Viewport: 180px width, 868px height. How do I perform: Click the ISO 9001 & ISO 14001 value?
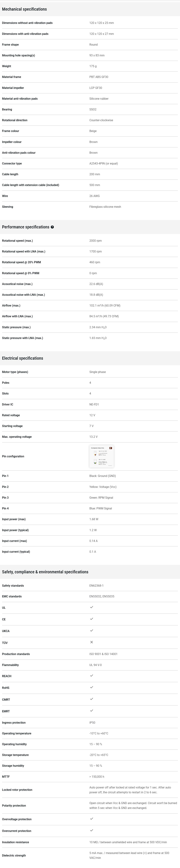click(x=104, y=654)
